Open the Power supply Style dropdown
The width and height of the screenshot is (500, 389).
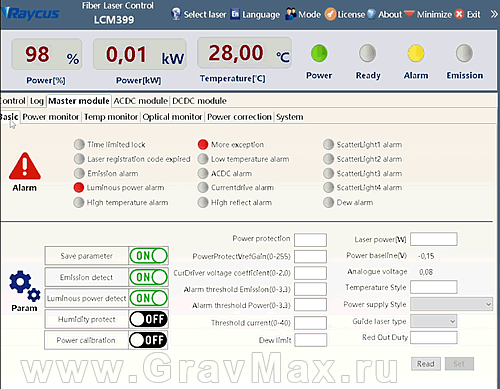click(x=451, y=304)
